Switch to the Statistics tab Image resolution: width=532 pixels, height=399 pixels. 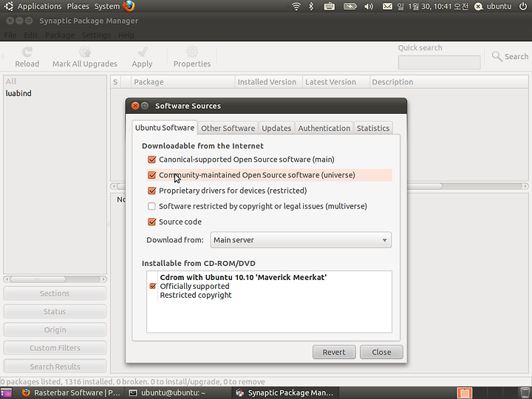coord(373,129)
